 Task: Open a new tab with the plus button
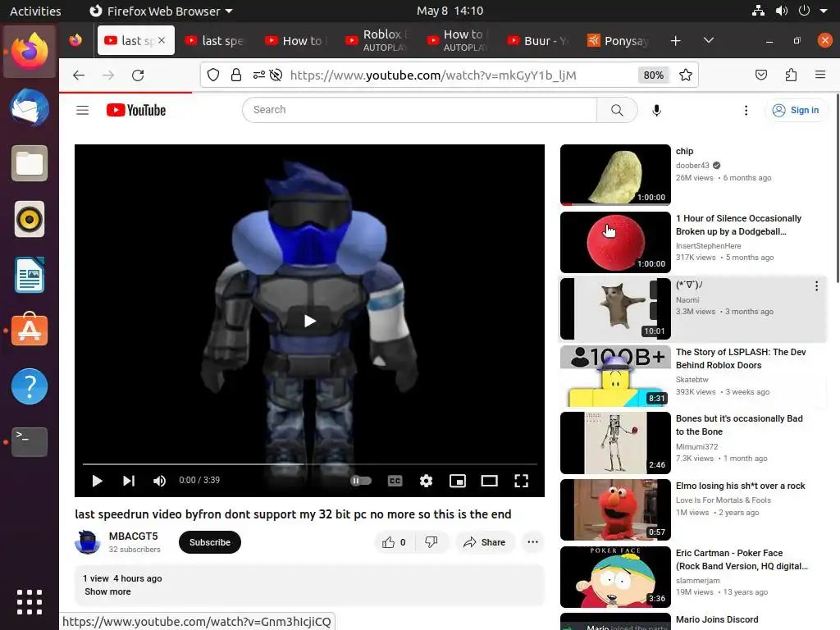click(x=676, y=41)
